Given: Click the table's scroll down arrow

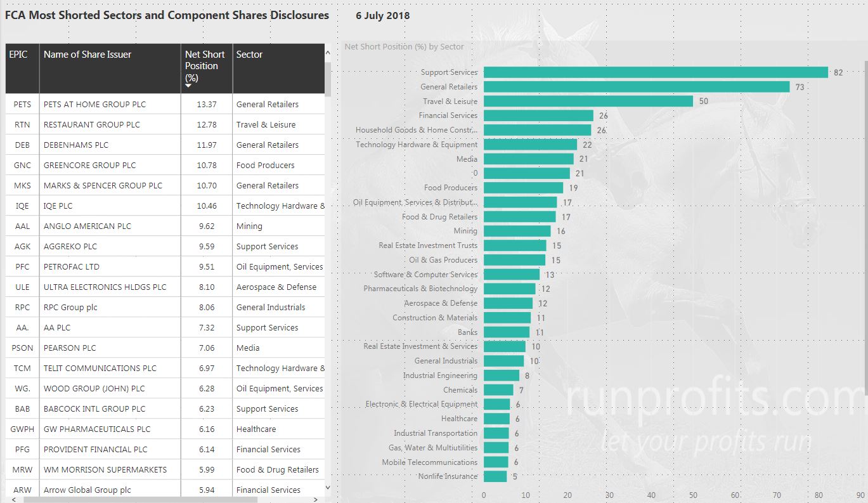Looking at the screenshot, I should pyautogui.click(x=328, y=487).
